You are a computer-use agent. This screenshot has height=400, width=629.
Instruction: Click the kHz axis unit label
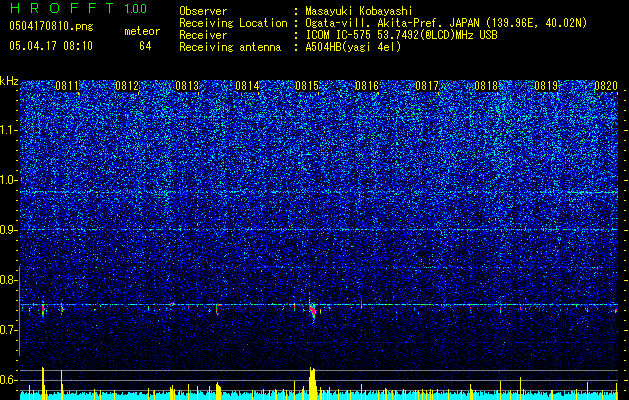[9, 81]
